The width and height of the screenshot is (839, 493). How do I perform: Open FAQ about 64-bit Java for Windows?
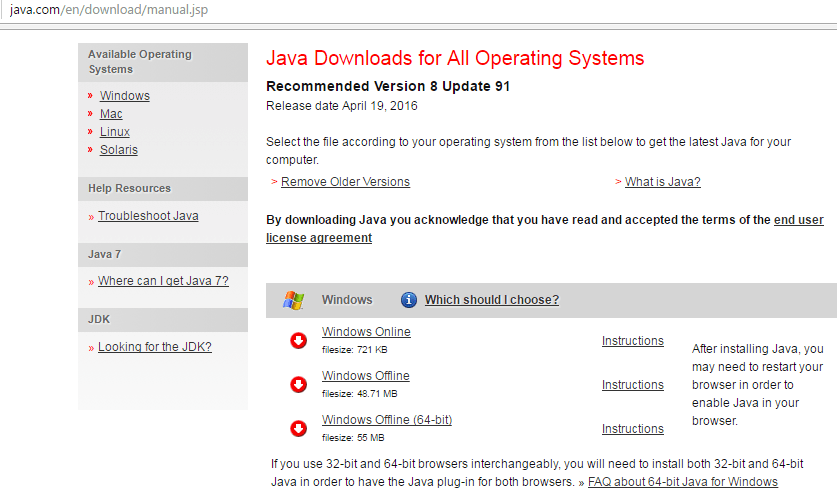point(683,482)
